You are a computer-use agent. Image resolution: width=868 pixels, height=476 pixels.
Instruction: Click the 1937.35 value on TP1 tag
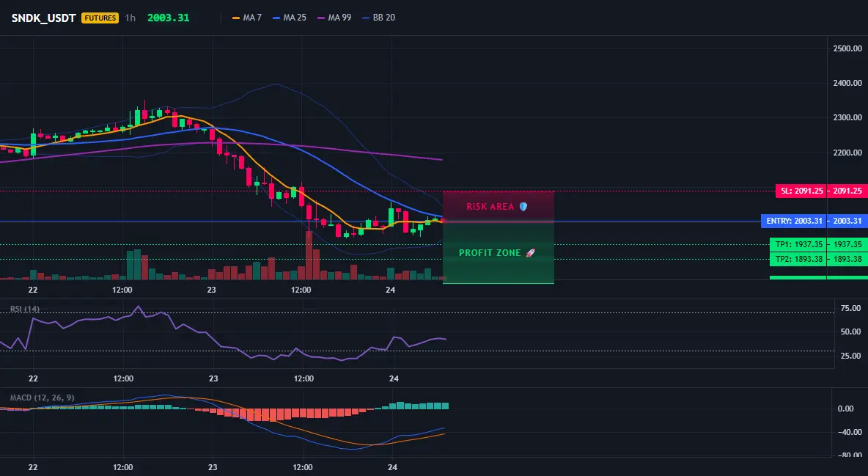click(x=847, y=244)
